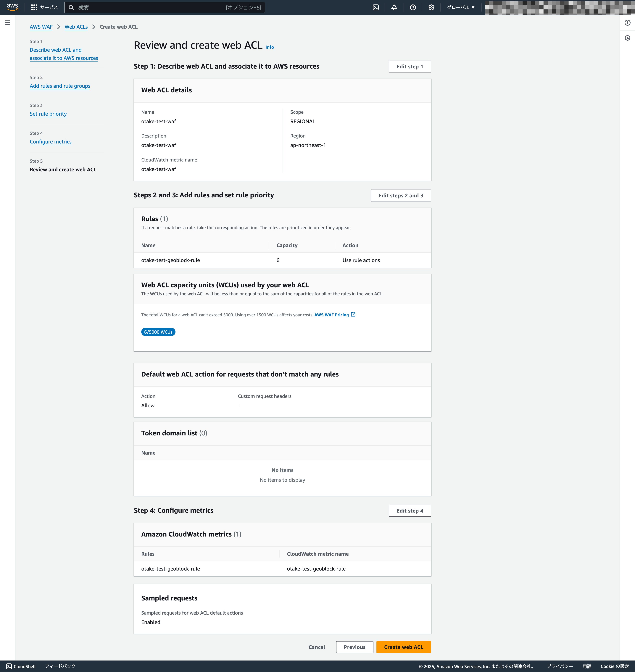Image resolution: width=635 pixels, height=672 pixels.
Task: Toggle the left hamburger navigation menu
Action: pyautogui.click(x=7, y=23)
